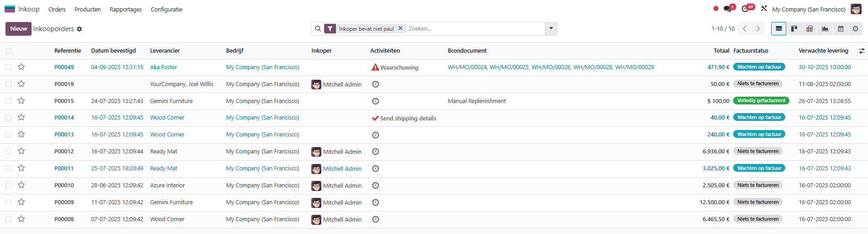This screenshot has height=234, width=868.
Task: Star order P00049 as favorite
Action: point(21,67)
